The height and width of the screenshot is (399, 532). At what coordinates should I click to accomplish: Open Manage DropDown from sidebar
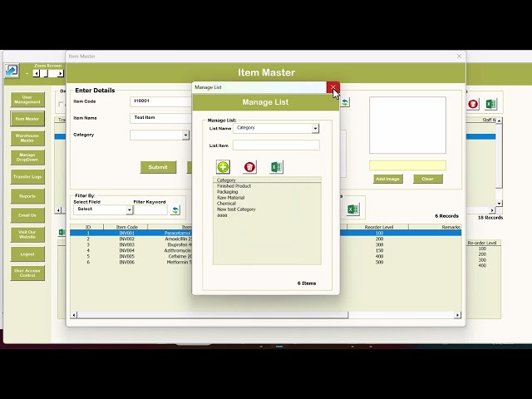(27, 157)
